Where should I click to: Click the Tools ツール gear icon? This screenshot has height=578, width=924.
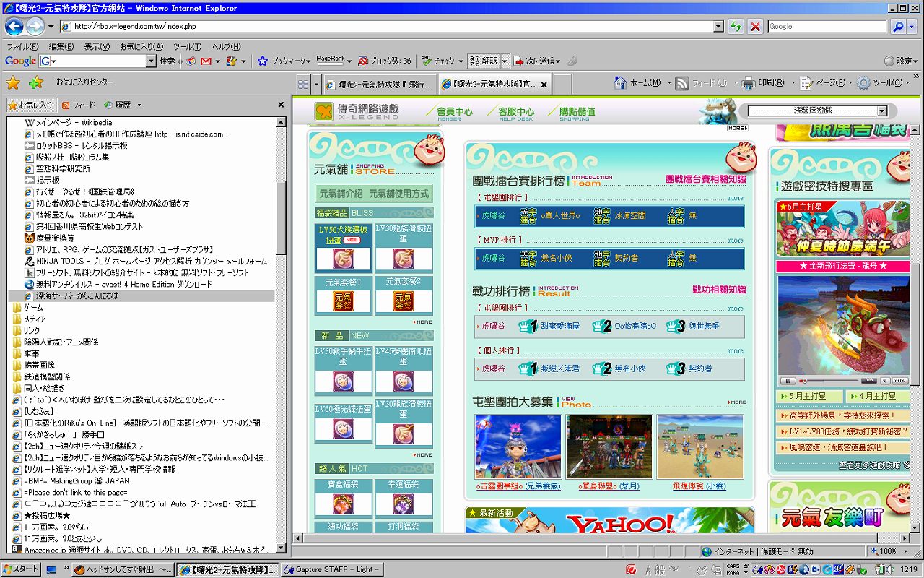coord(863,82)
